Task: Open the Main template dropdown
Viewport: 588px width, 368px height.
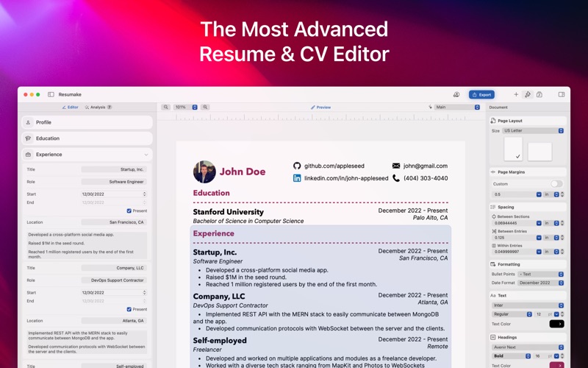Action: point(457,107)
